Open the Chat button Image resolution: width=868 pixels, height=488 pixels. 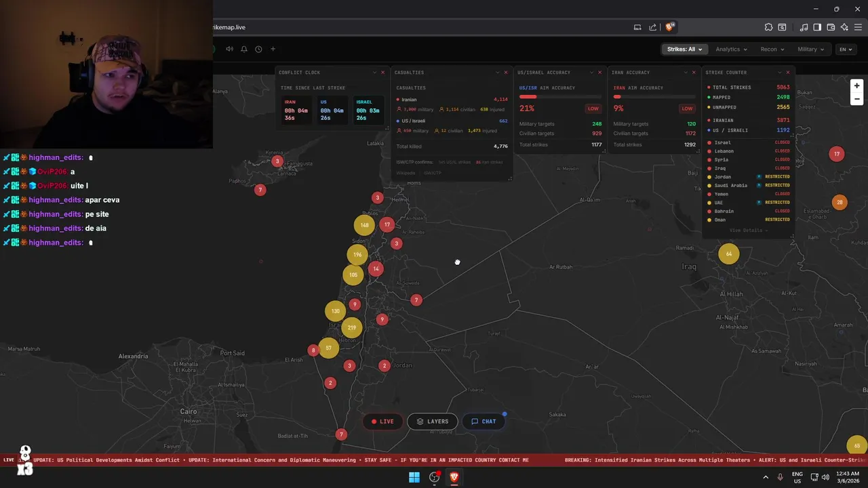pyautogui.click(x=484, y=422)
